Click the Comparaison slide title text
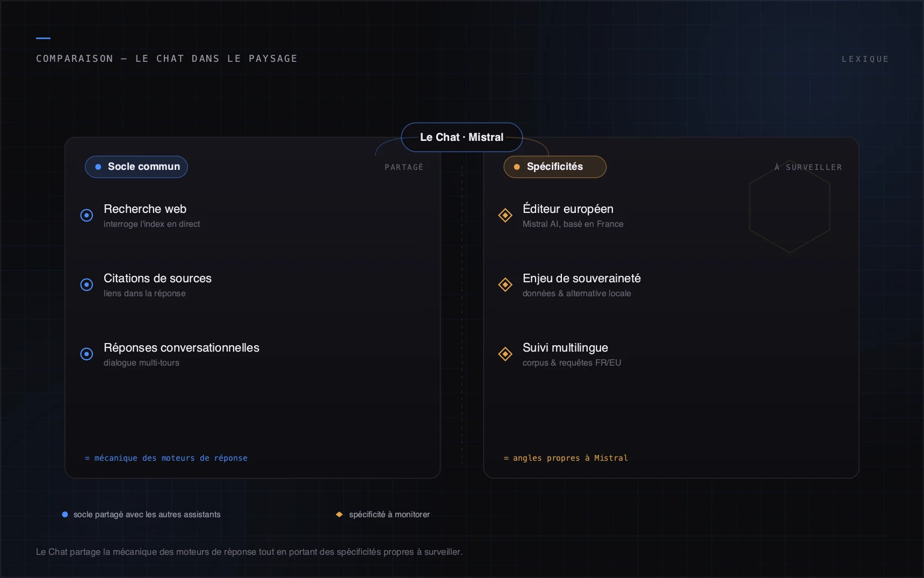This screenshot has width=924, height=578. click(x=167, y=59)
